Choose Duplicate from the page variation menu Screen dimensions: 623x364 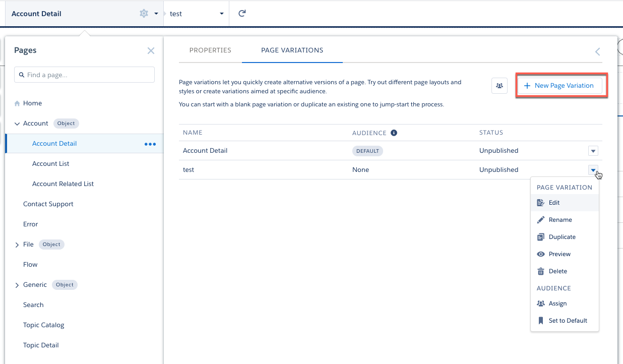(562, 237)
